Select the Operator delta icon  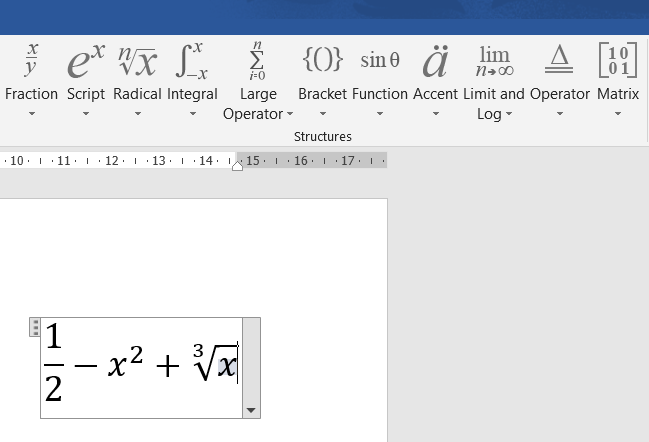[x=559, y=60]
